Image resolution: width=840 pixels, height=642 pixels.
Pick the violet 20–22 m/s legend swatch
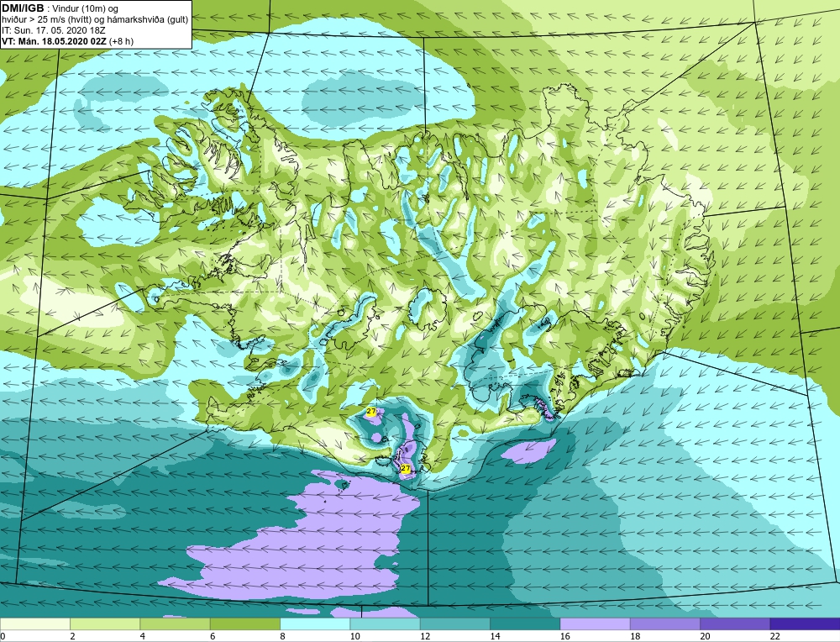click(x=735, y=624)
